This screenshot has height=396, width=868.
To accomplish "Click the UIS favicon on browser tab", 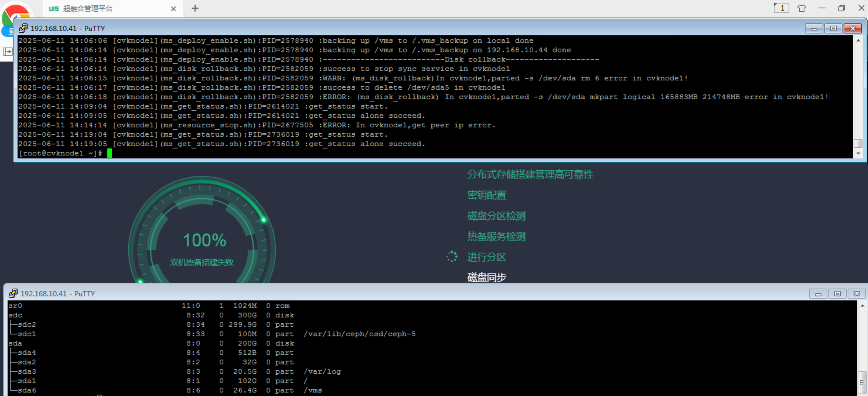I will 54,9.
